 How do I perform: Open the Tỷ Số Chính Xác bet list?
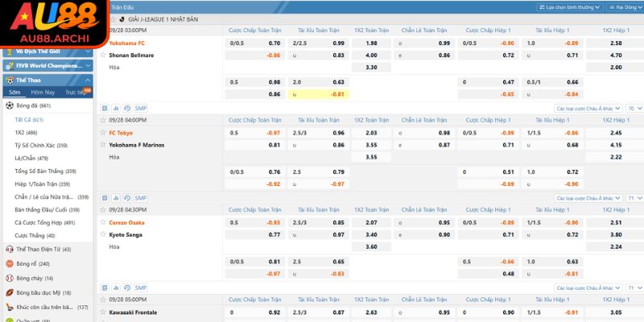40,145
